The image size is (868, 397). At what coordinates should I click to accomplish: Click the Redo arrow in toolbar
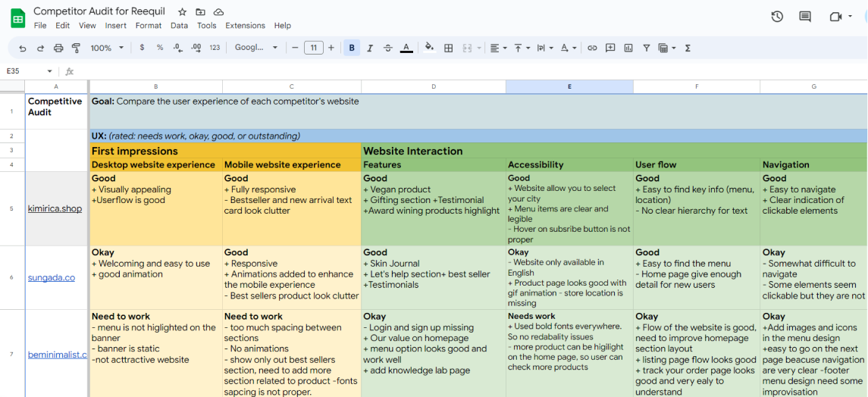pyautogui.click(x=40, y=48)
